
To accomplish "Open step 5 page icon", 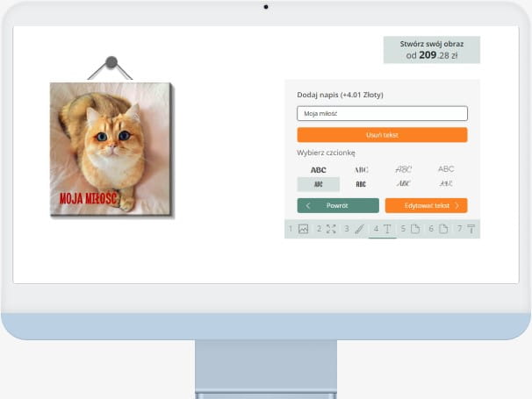I will [x=415, y=229].
